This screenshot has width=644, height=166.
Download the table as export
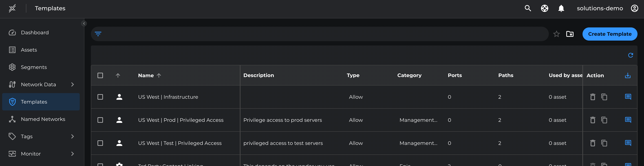tap(627, 75)
